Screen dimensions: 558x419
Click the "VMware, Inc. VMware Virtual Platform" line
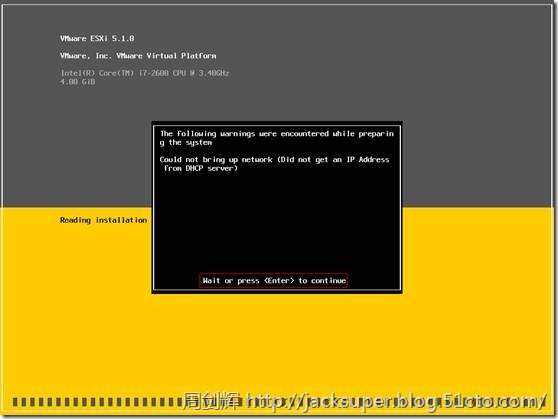tap(138, 56)
